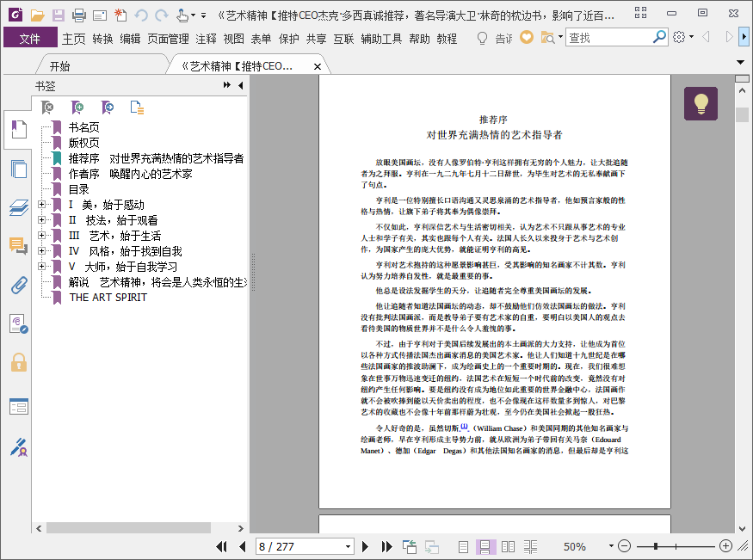Print the document via the printer icon
This screenshot has height=560, width=753.
(79, 15)
